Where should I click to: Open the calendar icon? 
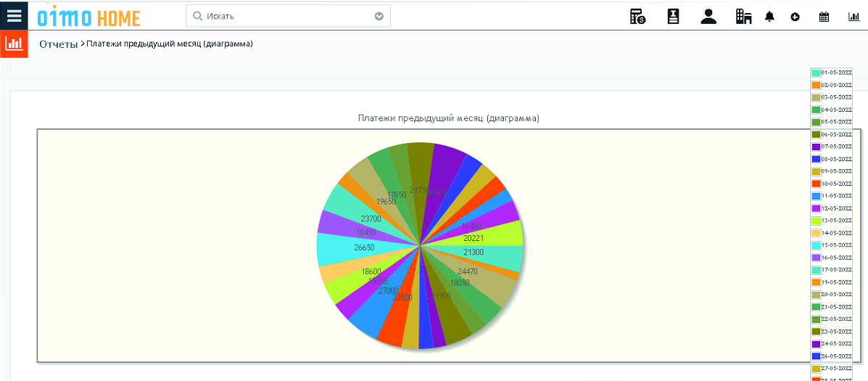click(x=824, y=17)
